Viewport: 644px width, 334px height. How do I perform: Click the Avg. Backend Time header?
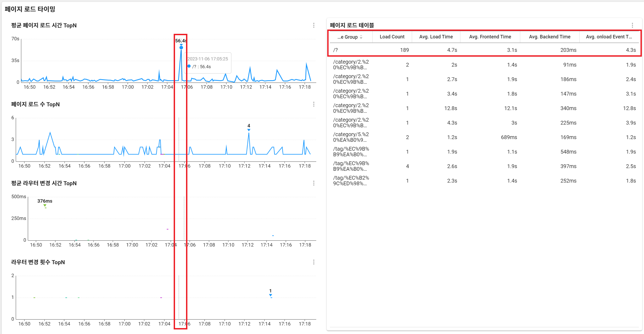550,37
